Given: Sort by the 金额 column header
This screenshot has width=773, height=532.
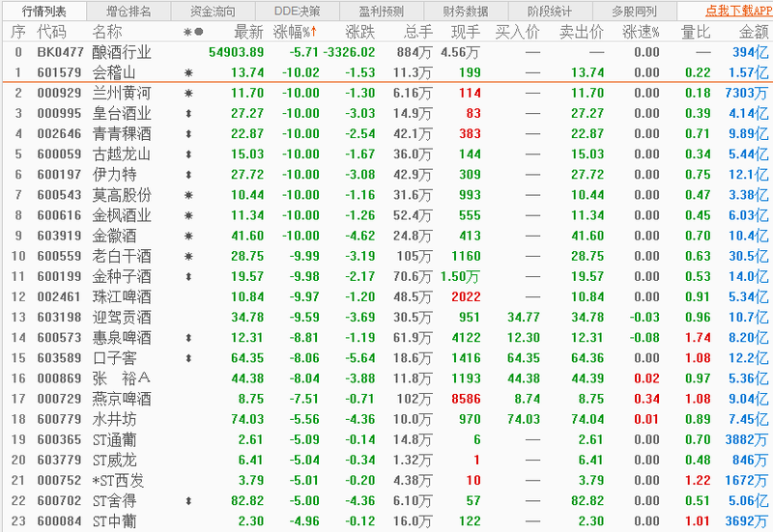Looking at the screenshot, I should tap(754, 32).
